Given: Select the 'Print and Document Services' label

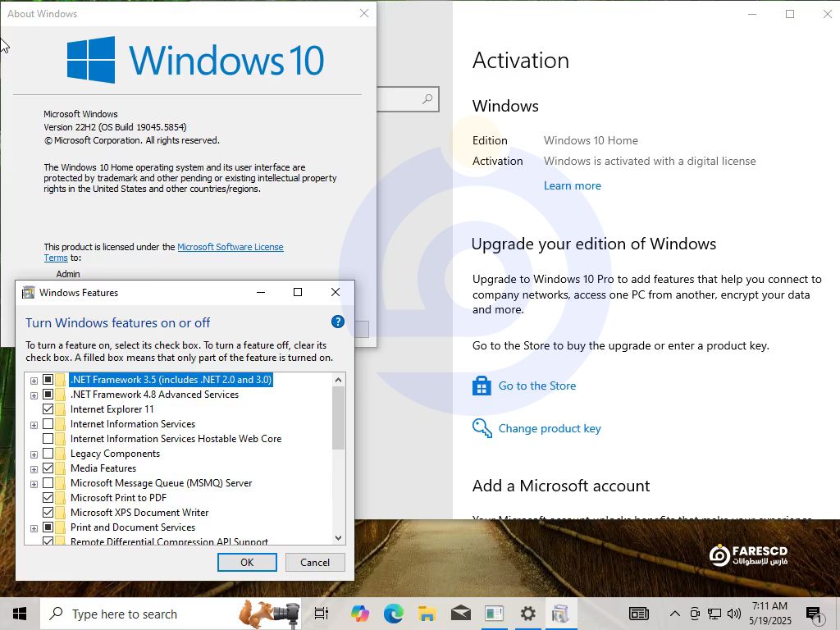Looking at the screenshot, I should pos(133,527).
